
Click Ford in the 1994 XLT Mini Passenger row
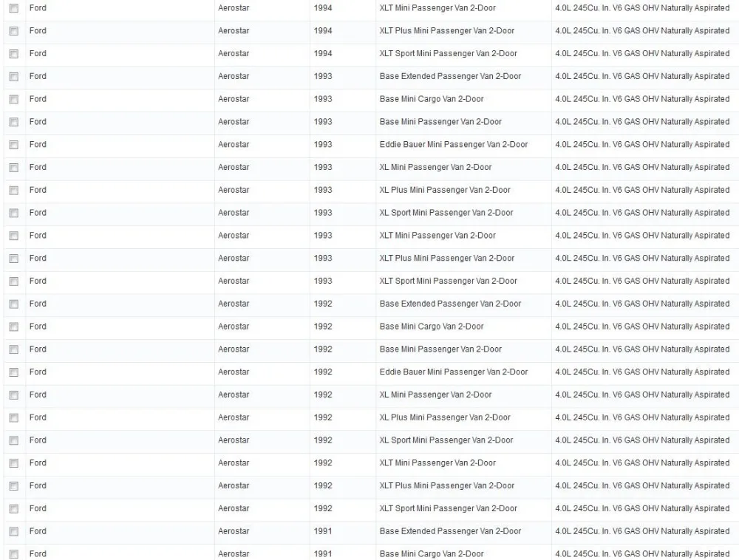[x=38, y=8]
